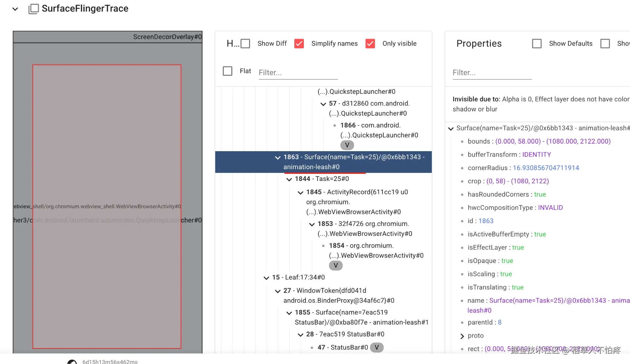630x364 pixels.
Task: Collapse the 1844 Task=25#0 node
Action: click(289, 179)
